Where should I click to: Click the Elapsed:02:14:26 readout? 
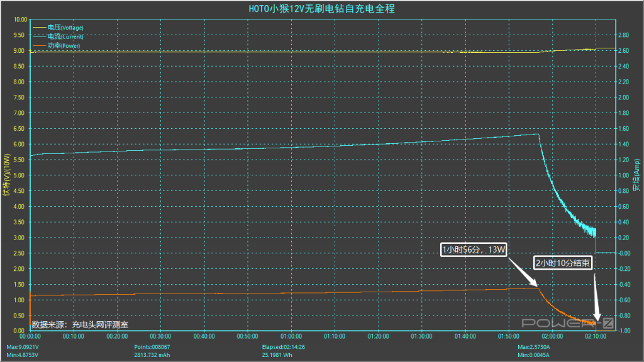(284, 347)
